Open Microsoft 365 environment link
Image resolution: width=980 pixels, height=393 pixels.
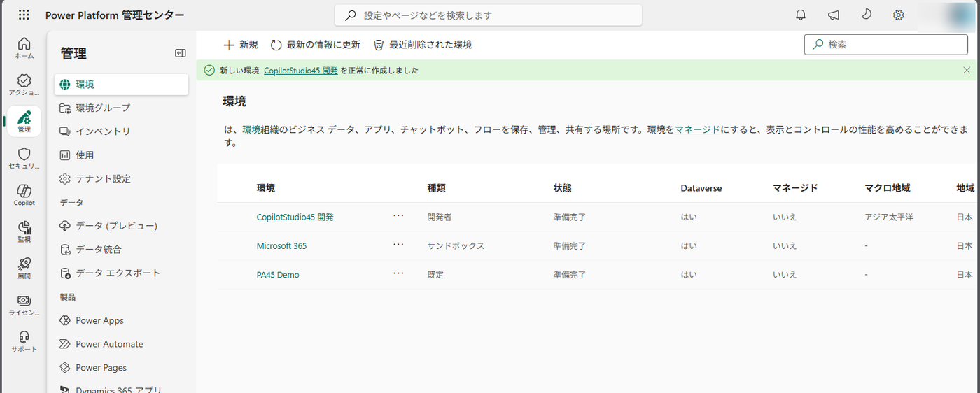click(281, 246)
